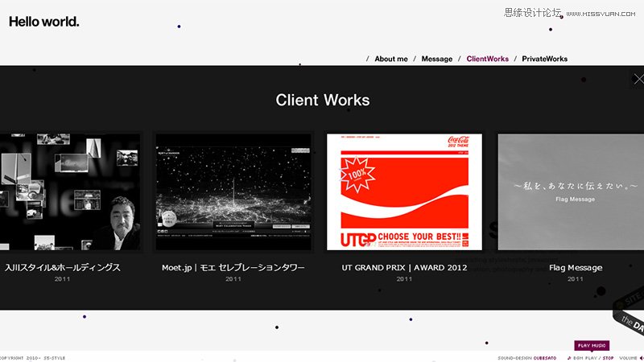Click STOP to stop background music
Image resolution: width=644 pixels, height=362 pixels.
[608, 358]
